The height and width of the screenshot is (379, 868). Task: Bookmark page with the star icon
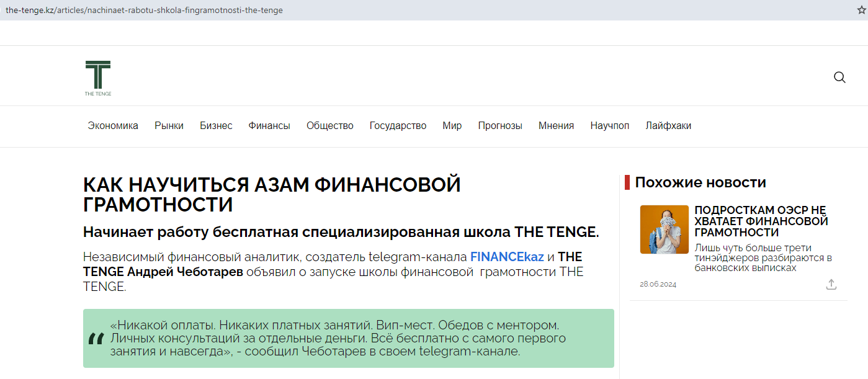pos(861,10)
